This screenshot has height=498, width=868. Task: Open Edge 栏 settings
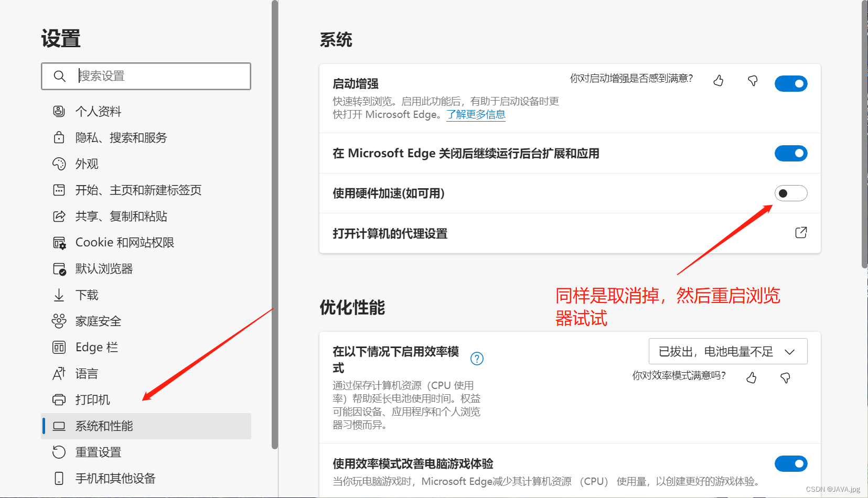point(146,347)
